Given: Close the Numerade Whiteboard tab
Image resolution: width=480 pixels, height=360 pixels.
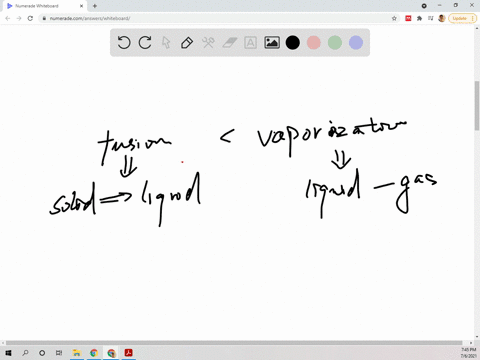Looking at the screenshot, I should (x=82, y=6).
